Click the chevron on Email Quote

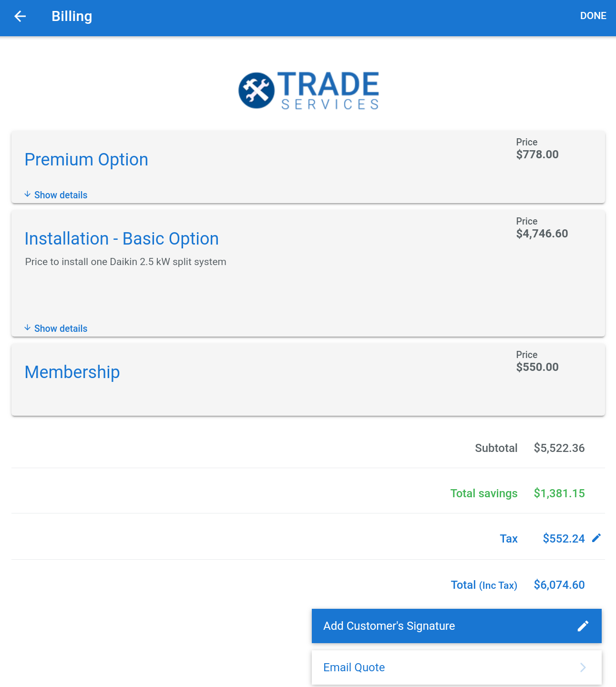[x=583, y=667]
